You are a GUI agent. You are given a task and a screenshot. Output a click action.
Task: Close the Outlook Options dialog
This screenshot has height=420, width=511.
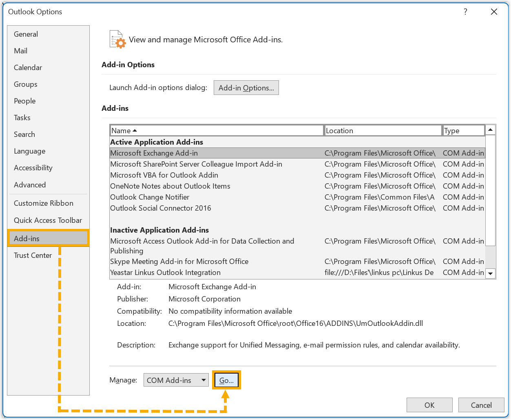(494, 12)
